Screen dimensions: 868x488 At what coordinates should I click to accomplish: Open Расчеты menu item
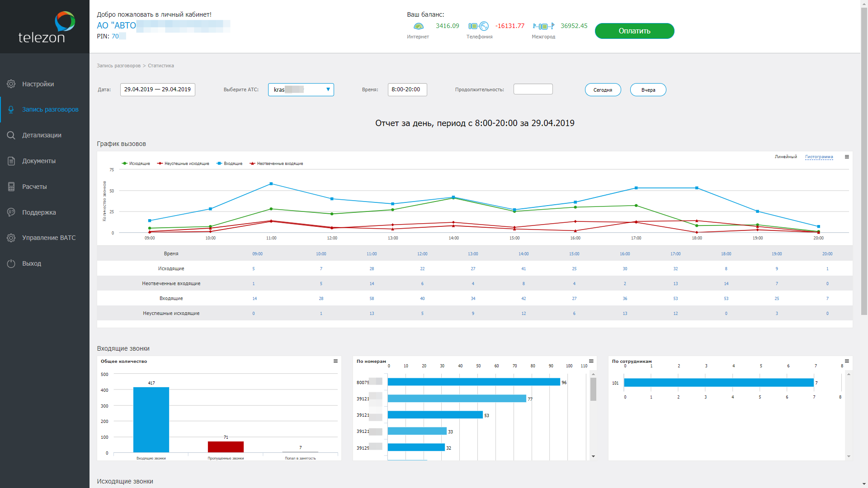click(x=34, y=187)
